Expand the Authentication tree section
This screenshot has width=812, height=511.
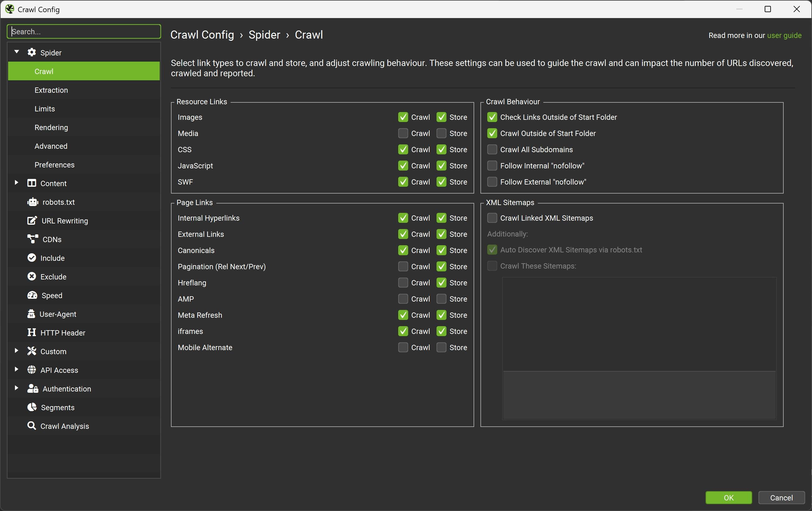click(17, 388)
